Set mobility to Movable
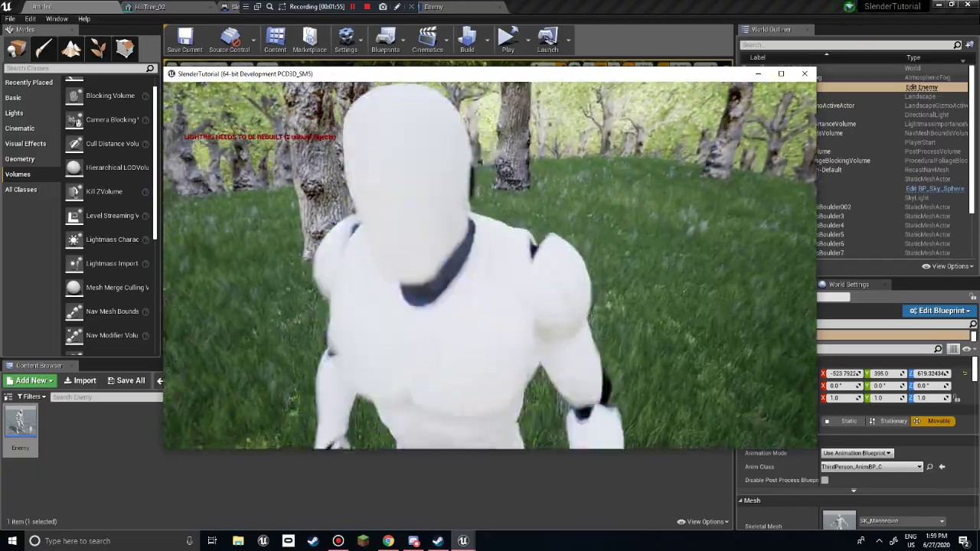Image resolution: width=980 pixels, height=551 pixels. [933, 421]
